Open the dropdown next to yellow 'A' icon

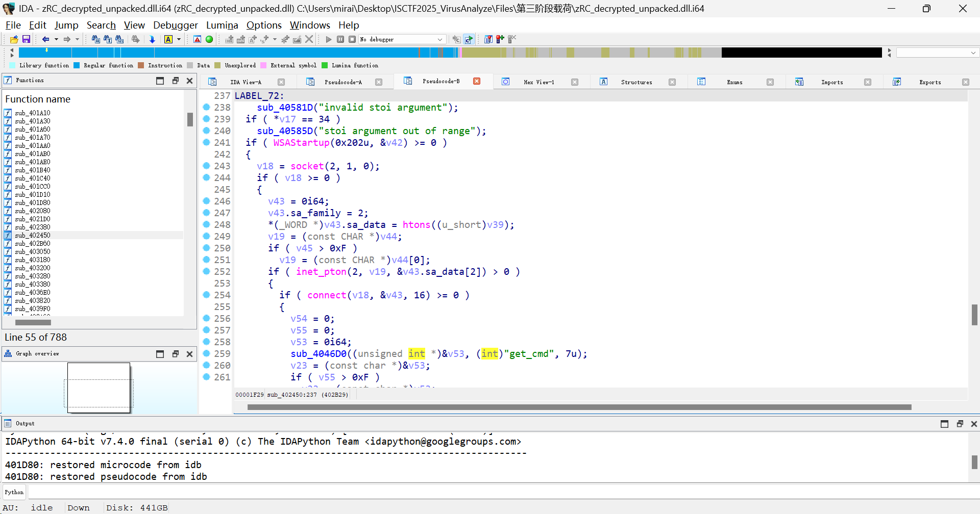179,39
